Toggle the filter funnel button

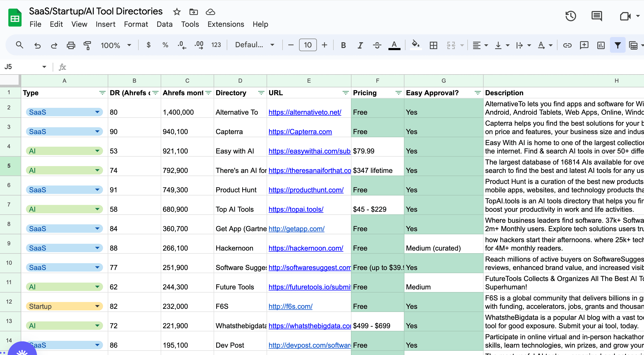pyautogui.click(x=618, y=45)
